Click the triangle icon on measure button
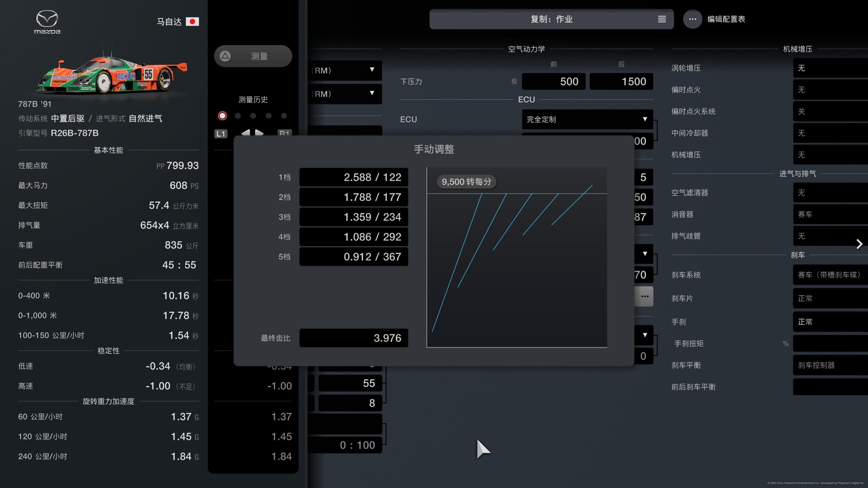 (x=225, y=56)
